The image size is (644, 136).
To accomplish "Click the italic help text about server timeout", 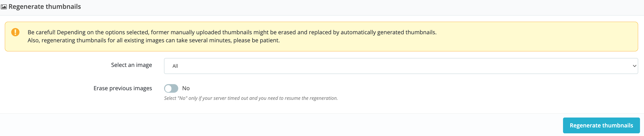I will pos(251,98).
